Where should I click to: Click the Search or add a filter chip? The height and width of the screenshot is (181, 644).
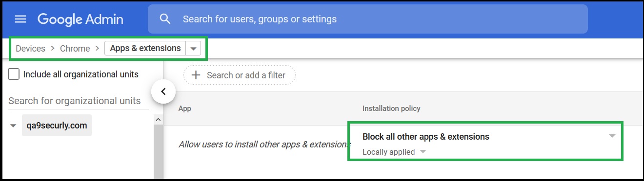240,75
